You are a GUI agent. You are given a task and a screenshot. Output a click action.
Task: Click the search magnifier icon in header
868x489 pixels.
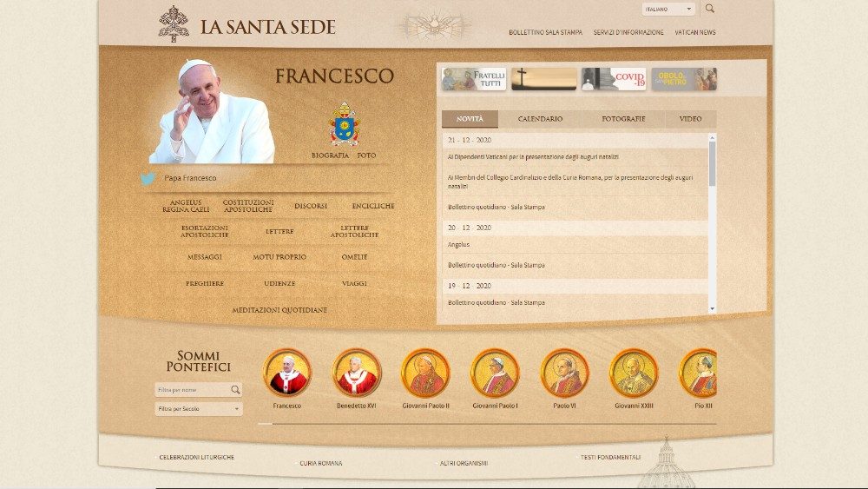(709, 9)
